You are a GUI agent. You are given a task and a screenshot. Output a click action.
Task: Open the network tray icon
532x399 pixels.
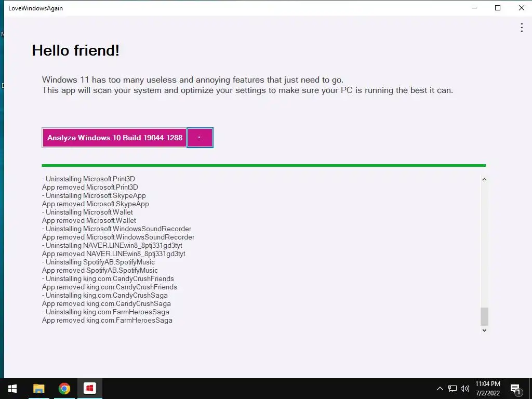pyautogui.click(x=453, y=389)
